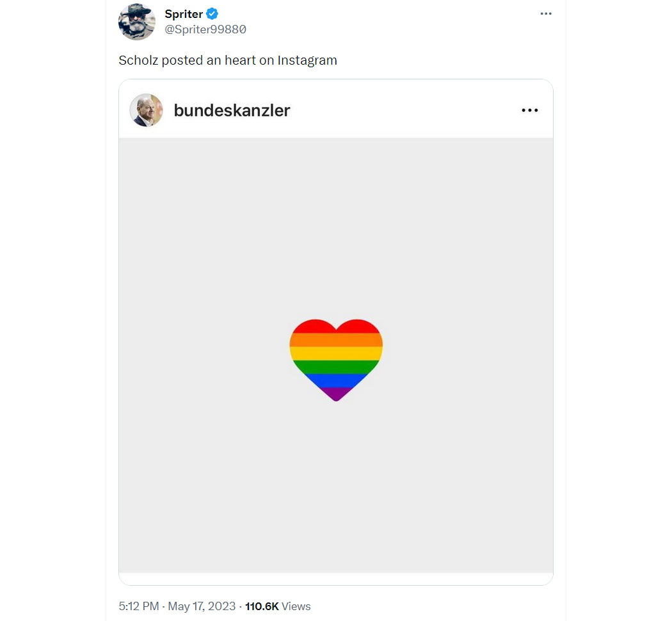Open the 5:12 PM timestamp link
Image resolution: width=672 pixels, height=621 pixels.
click(138, 606)
